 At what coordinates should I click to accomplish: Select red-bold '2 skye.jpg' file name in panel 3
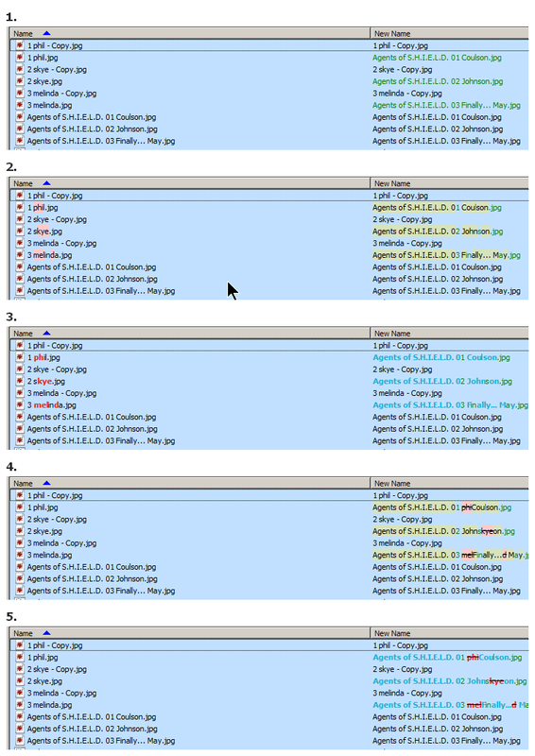(45, 382)
